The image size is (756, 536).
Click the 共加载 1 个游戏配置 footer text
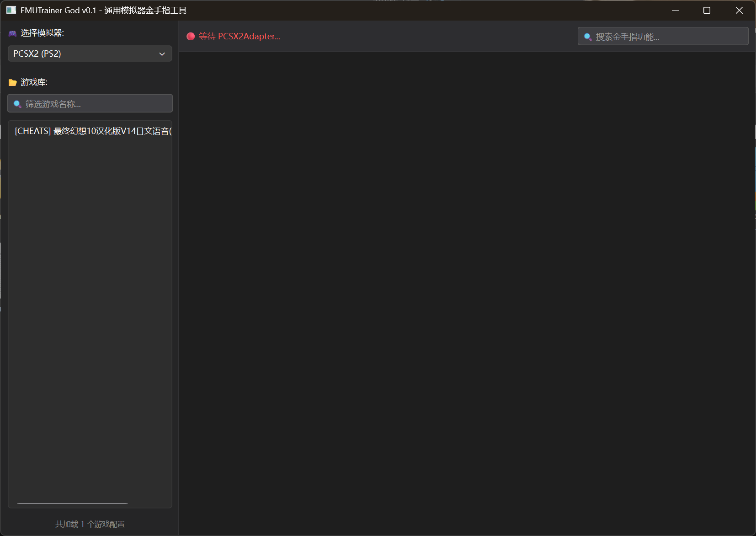[90, 524]
